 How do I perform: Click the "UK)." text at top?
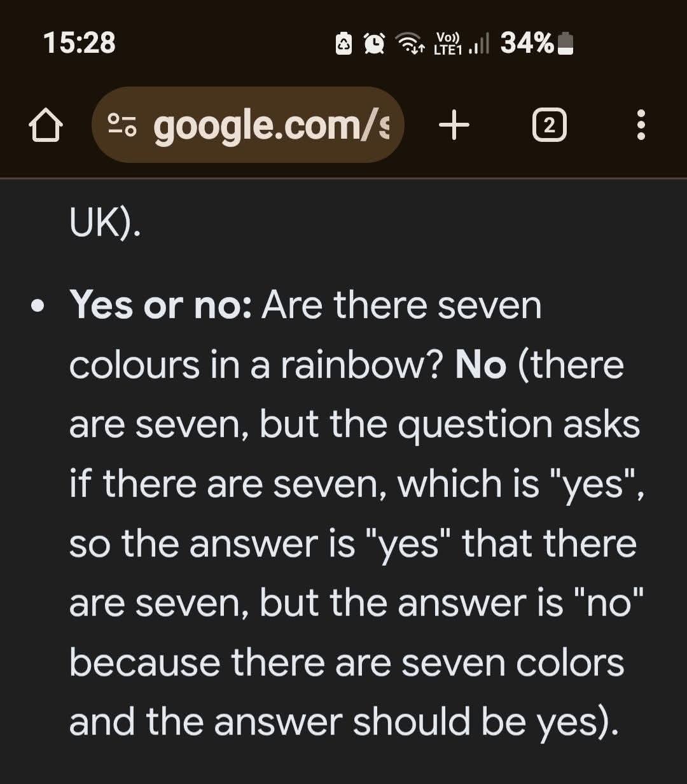pyautogui.click(x=104, y=224)
